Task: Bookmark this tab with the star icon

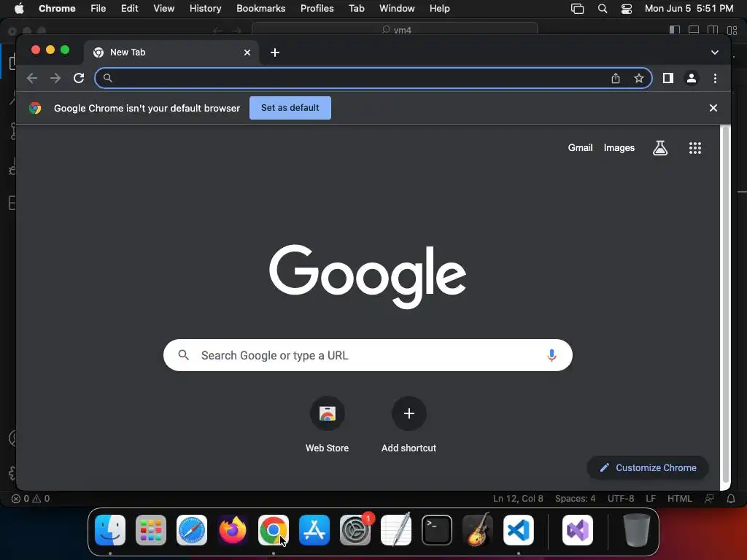Action: click(639, 78)
